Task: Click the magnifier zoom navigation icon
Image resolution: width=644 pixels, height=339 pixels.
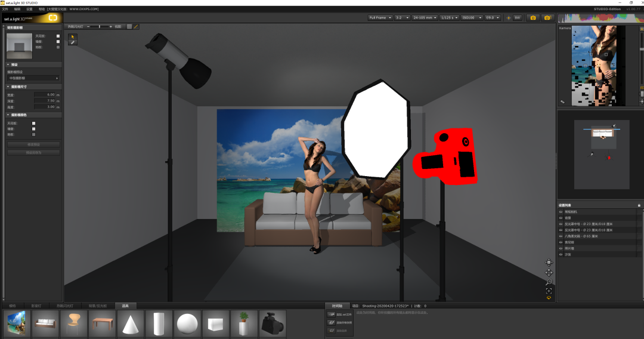Action: point(549,282)
